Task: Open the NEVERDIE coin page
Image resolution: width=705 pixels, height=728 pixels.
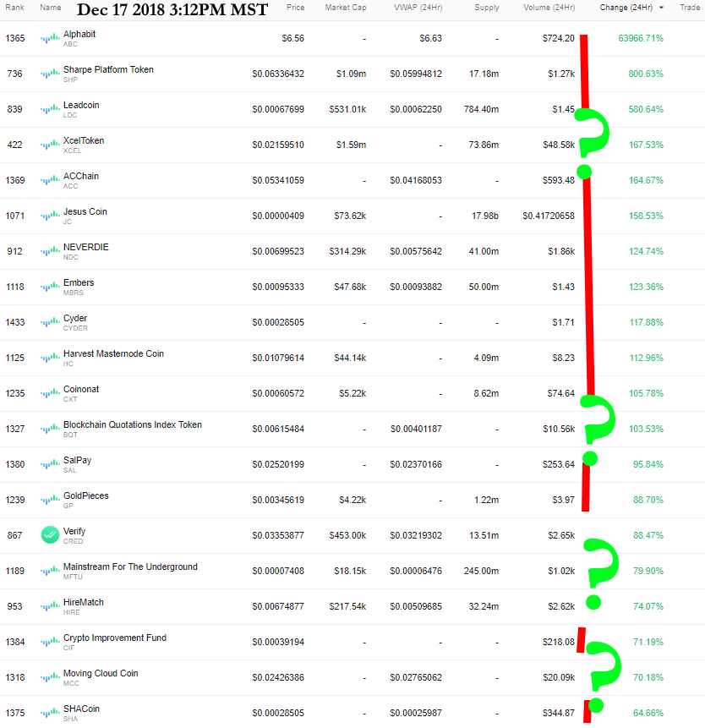Action: [x=86, y=248]
